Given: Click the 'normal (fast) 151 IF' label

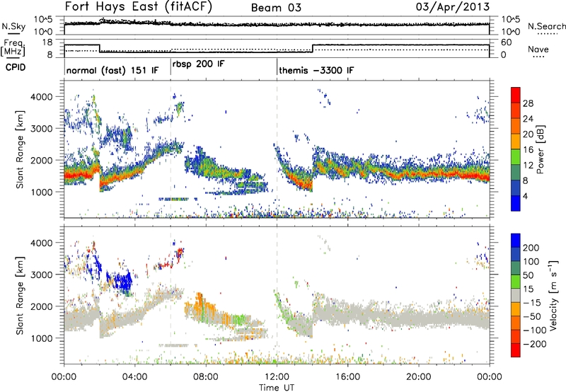Looking at the screenshot, I should tap(112, 70).
